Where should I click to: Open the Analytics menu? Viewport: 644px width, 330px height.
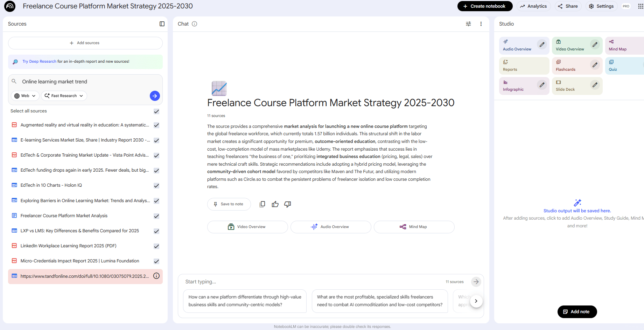[x=533, y=6]
